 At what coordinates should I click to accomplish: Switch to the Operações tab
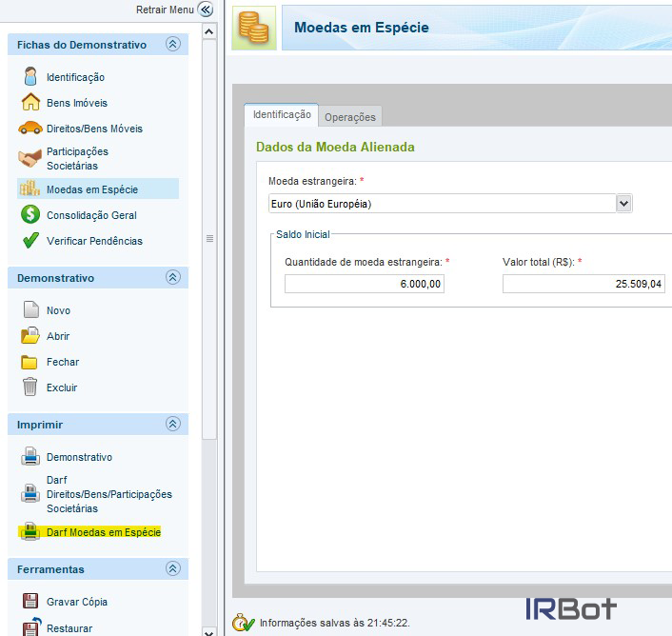[350, 117]
